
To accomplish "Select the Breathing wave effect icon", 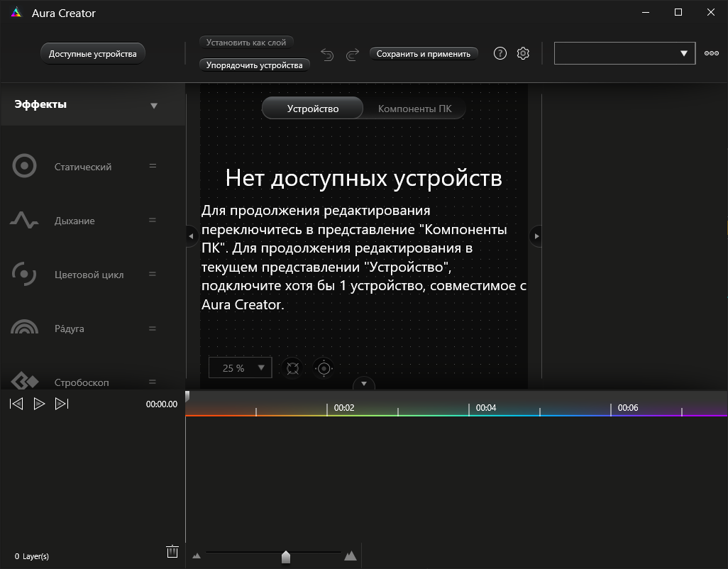I will (x=25, y=221).
